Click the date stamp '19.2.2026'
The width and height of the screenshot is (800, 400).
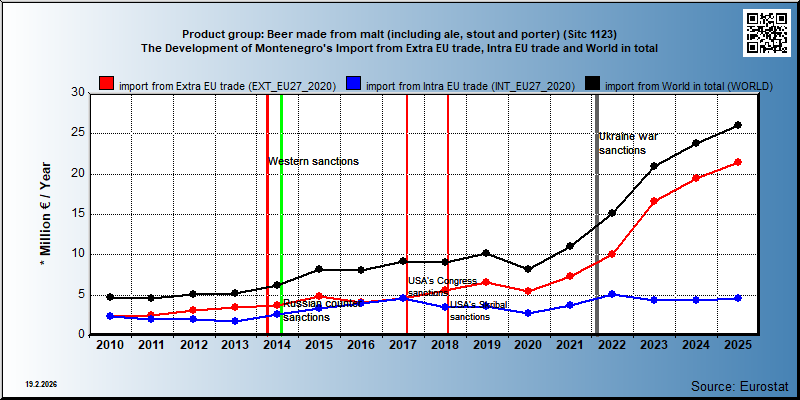tap(41, 384)
